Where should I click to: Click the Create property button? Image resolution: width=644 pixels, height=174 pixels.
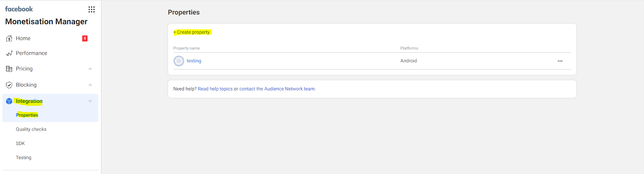[192, 32]
